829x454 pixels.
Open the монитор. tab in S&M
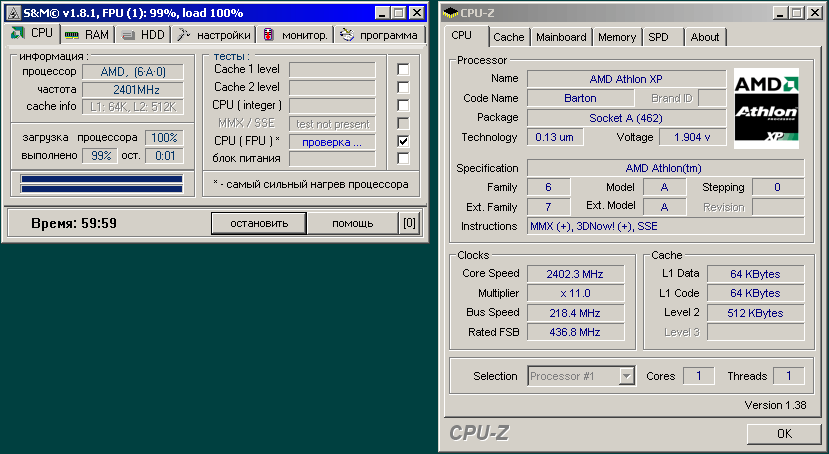point(296,35)
